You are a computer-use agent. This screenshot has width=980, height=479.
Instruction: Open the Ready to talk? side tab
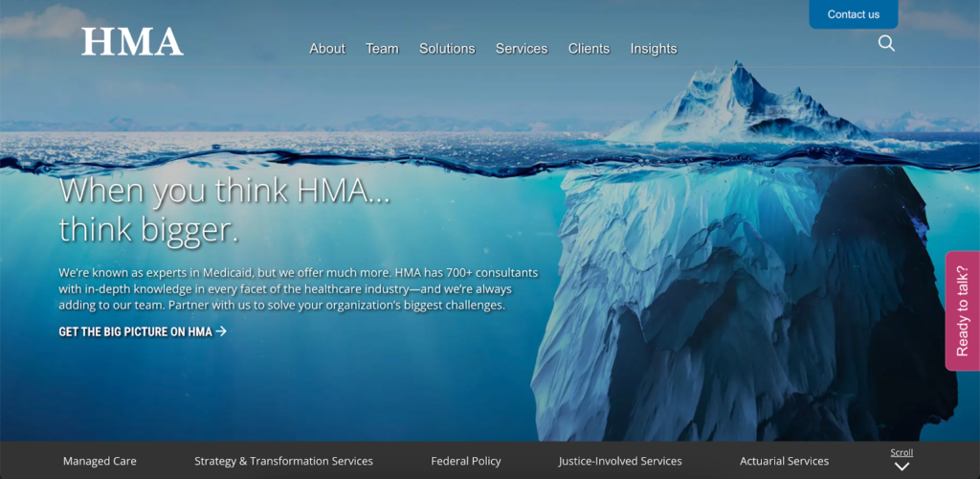click(963, 310)
